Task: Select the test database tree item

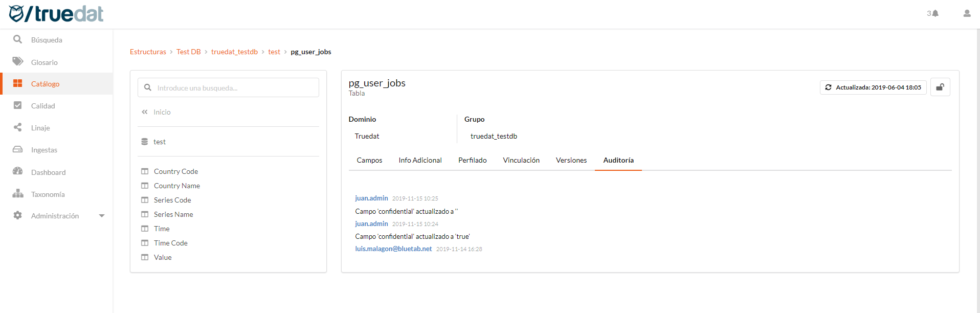Action: point(159,142)
